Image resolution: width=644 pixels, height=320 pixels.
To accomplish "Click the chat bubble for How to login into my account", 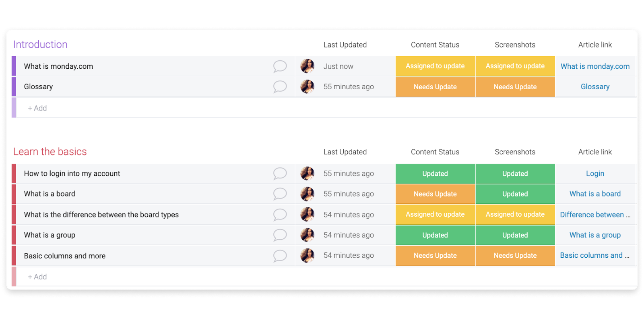I will (281, 173).
